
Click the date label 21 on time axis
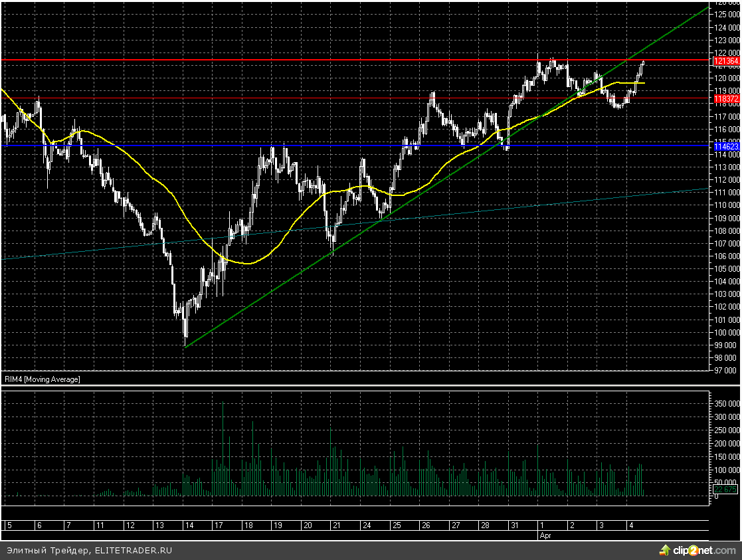click(x=337, y=525)
